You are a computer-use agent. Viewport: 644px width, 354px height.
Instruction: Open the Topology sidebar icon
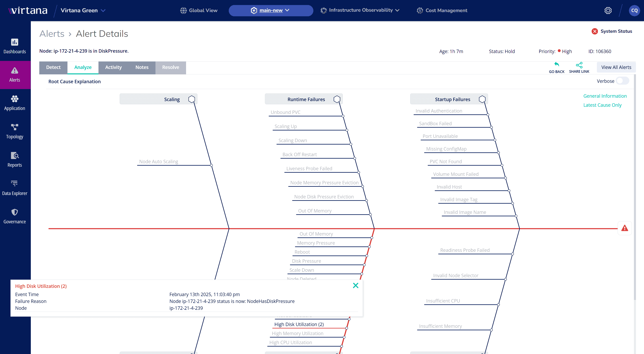click(14, 127)
